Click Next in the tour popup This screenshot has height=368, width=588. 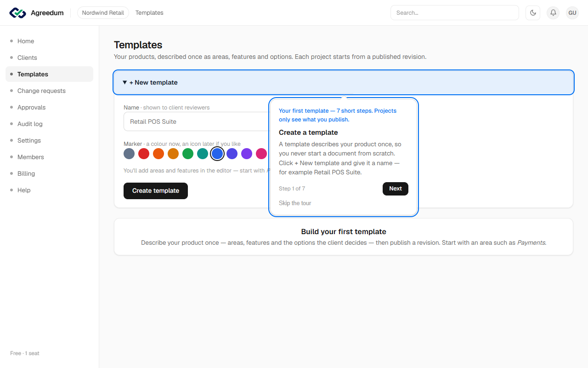[x=396, y=189]
